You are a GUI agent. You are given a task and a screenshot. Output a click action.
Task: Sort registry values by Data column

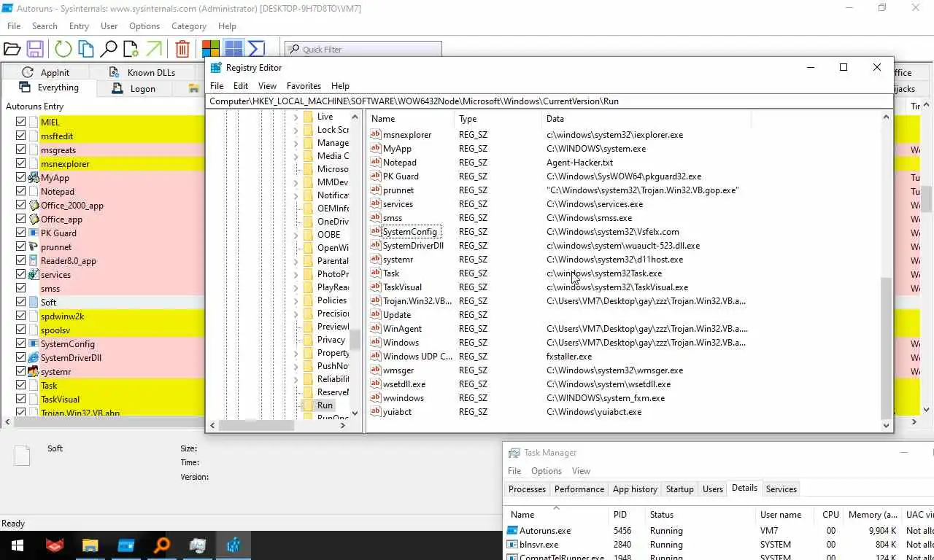tap(646, 119)
